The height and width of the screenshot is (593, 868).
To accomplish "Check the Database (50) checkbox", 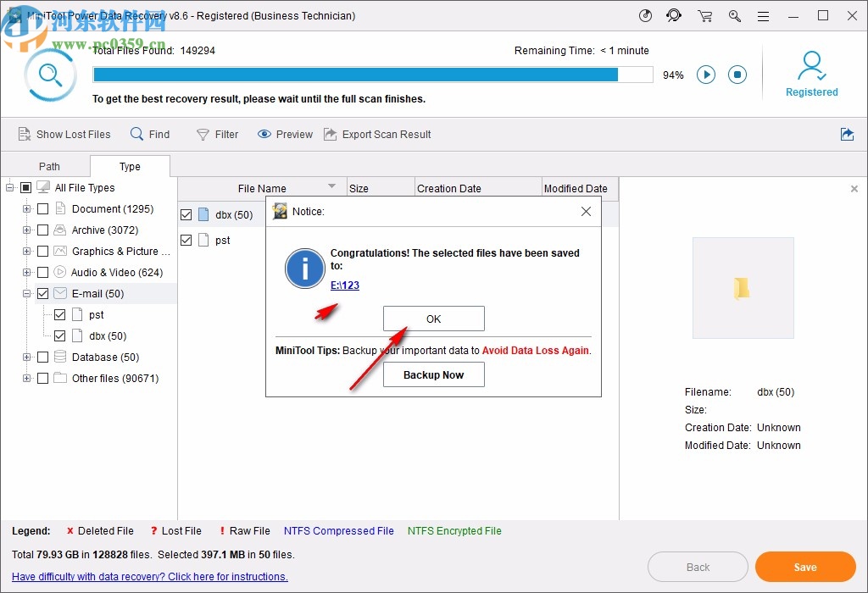I will [x=42, y=357].
